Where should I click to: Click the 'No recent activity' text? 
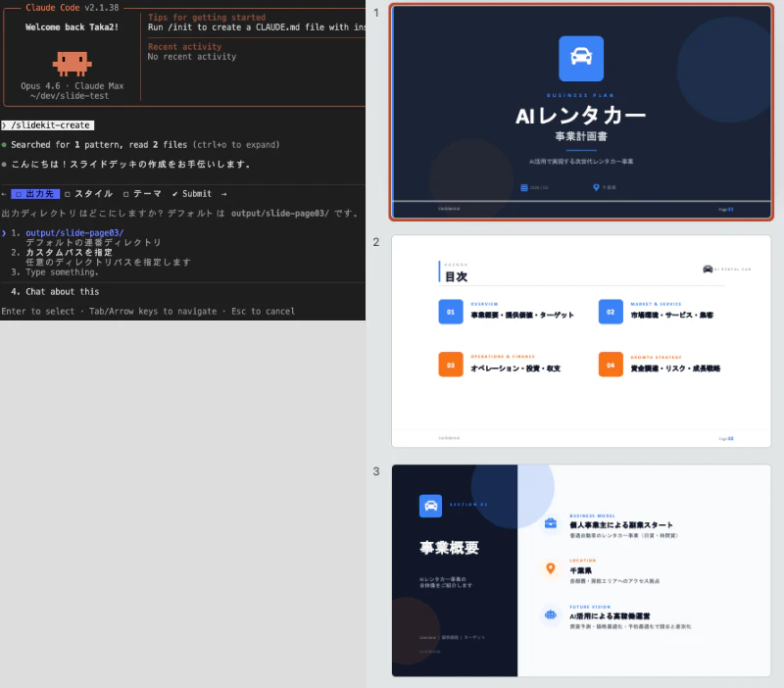(x=191, y=57)
